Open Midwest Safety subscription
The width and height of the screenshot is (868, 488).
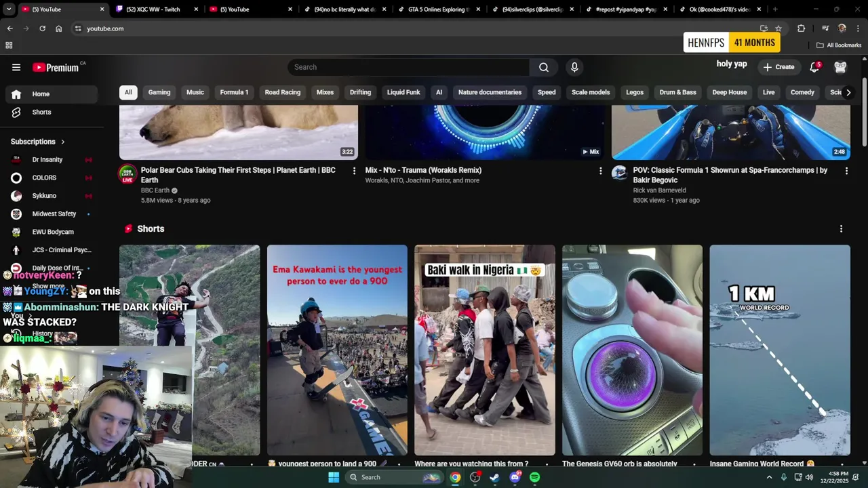click(52, 213)
